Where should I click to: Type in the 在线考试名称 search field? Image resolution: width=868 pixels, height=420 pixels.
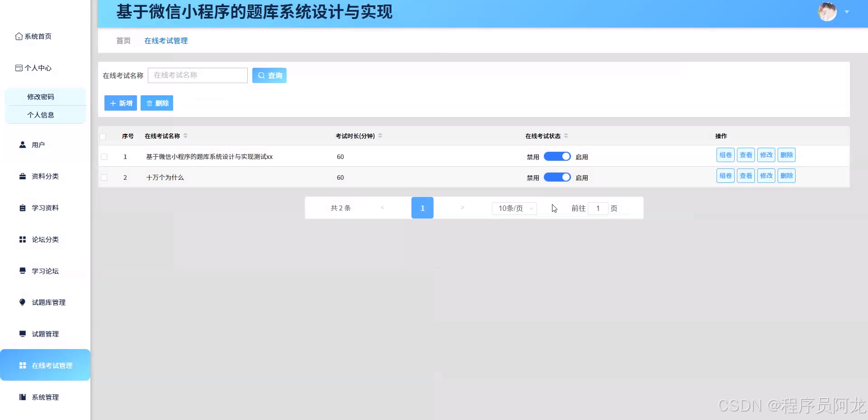[x=197, y=75]
